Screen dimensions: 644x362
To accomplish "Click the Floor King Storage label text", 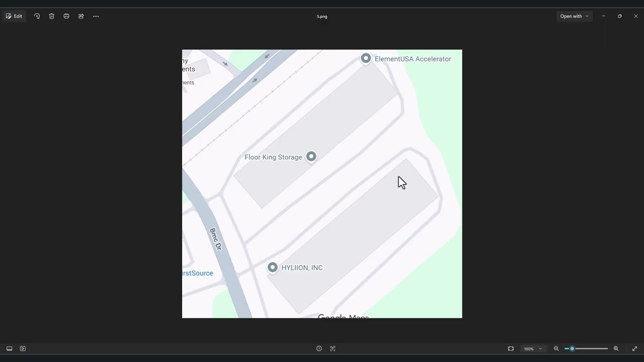I will pyautogui.click(x=273, y=157).
